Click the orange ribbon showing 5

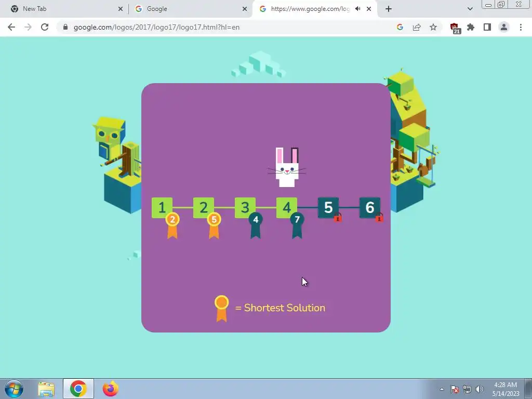click(x=214, y=225)
